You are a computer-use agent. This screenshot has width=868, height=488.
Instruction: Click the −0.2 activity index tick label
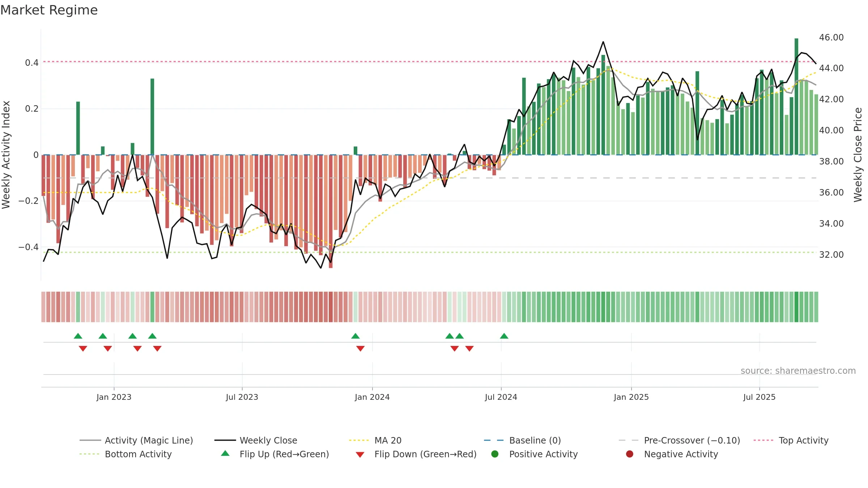(28, 201)
